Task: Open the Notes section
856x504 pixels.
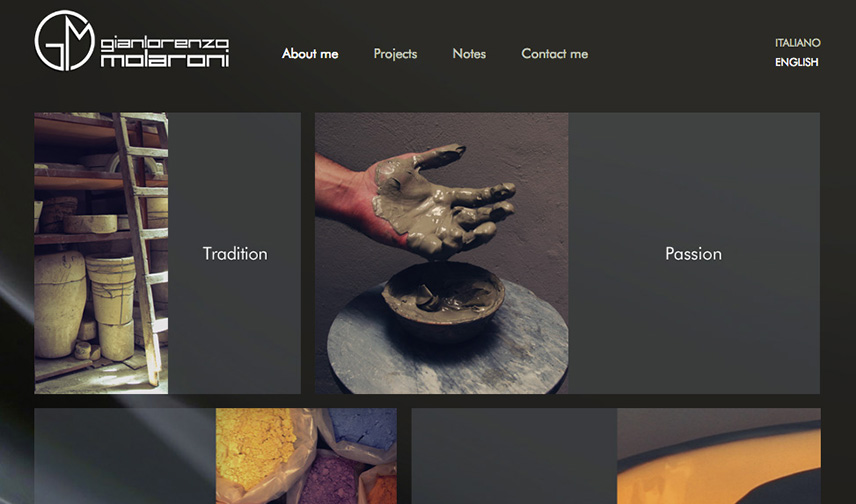Action: coord(469,54)
